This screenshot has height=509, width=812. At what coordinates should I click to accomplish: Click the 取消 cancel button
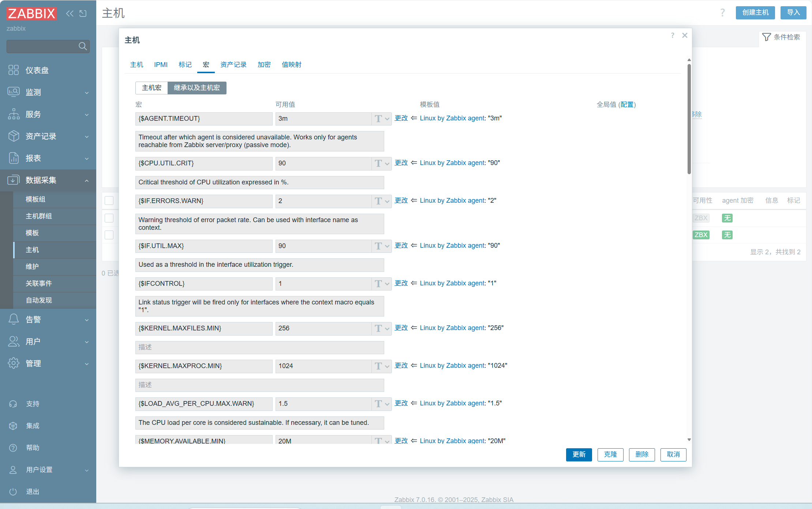click(x=673, y=454)
